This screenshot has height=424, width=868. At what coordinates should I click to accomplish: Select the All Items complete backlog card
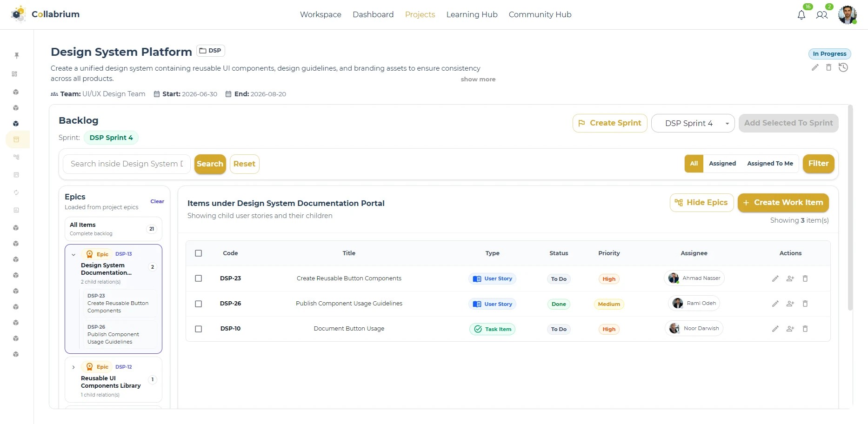click(x=114, y=229)
